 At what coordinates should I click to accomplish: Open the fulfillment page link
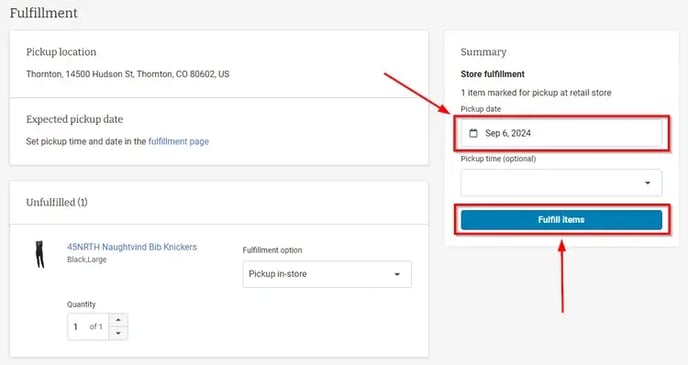(x=179, y=141)
